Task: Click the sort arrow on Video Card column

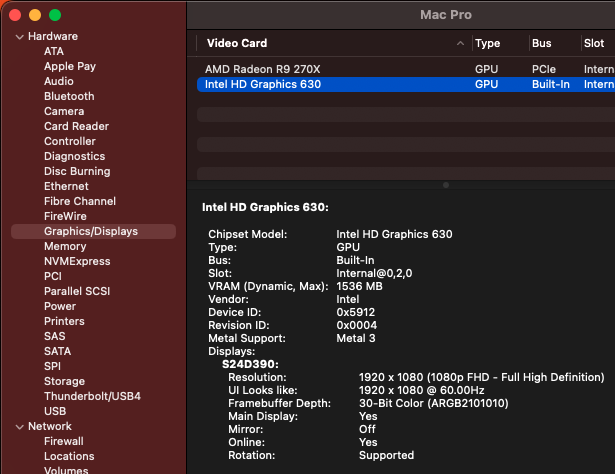Action: pyautogui.click(x=460, y=43)
